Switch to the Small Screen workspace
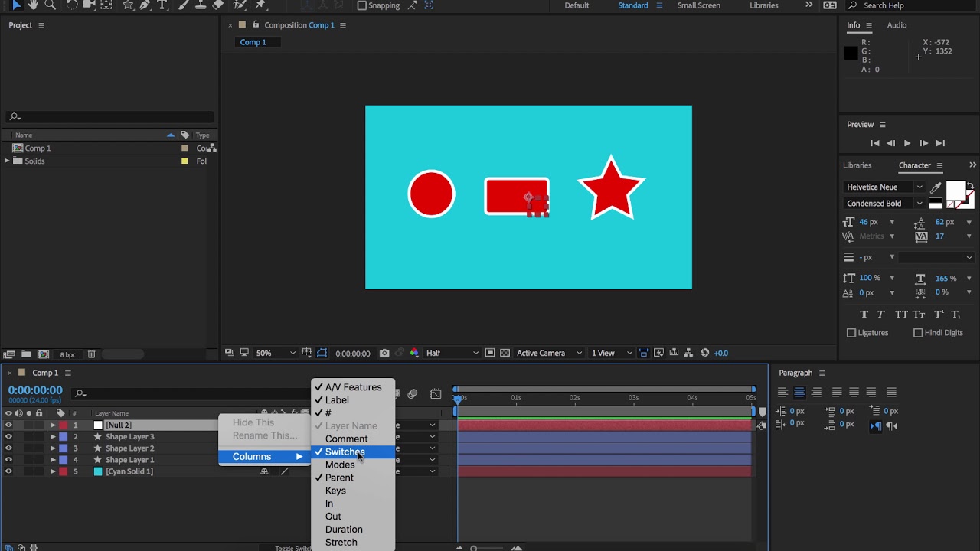 point(698,5)
